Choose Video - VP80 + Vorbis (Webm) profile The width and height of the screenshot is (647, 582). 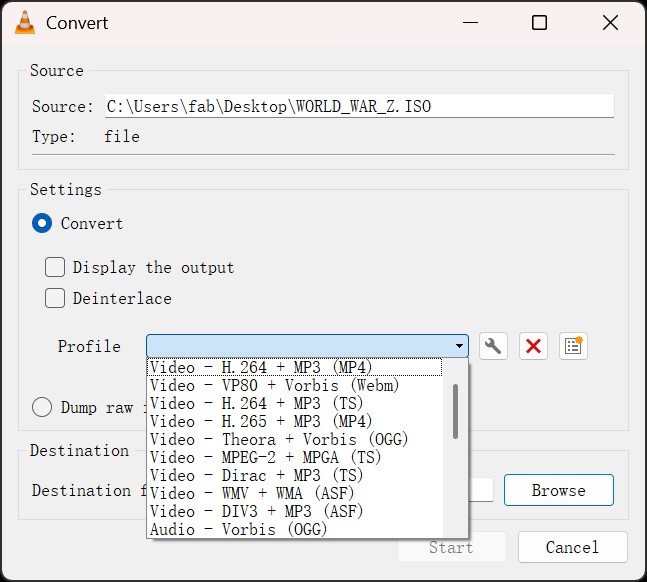pyautogui.click(x=294, y=385)
